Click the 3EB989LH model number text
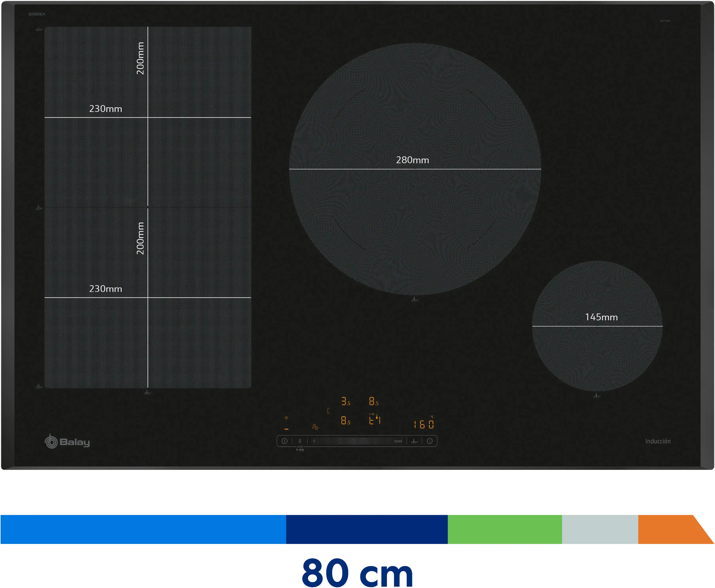This screenshot has width=715, height=588. (x=36, y=14)
